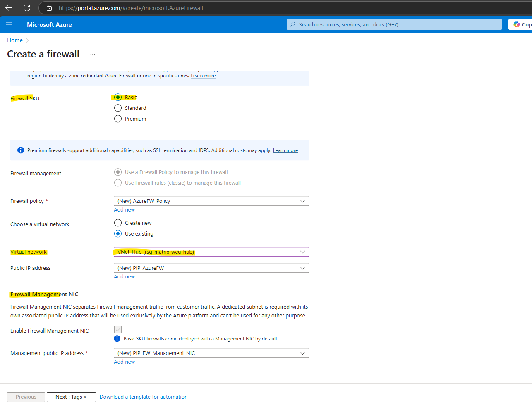The width and height of the screenshot is (532, 407).
Task: Click the Home breadcrumb link
Action: pyautogui.click(x=15, y=40)
